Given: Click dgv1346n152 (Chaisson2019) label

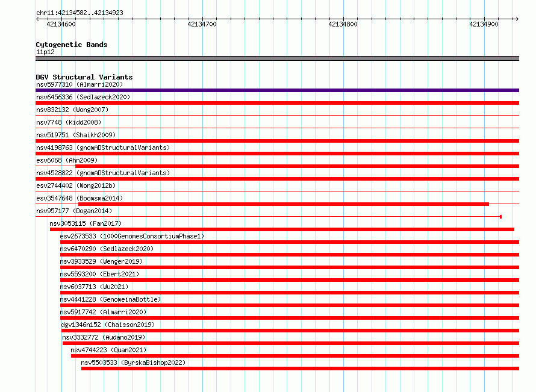Looking at the screenshot, I should pyautogui.click(x=108, y=325).
